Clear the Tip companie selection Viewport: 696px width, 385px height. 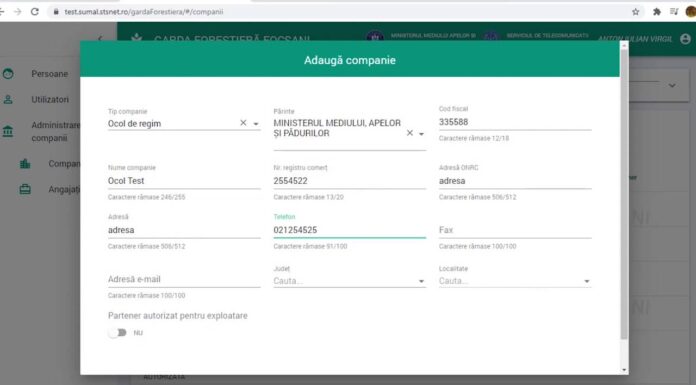(243, 123)
